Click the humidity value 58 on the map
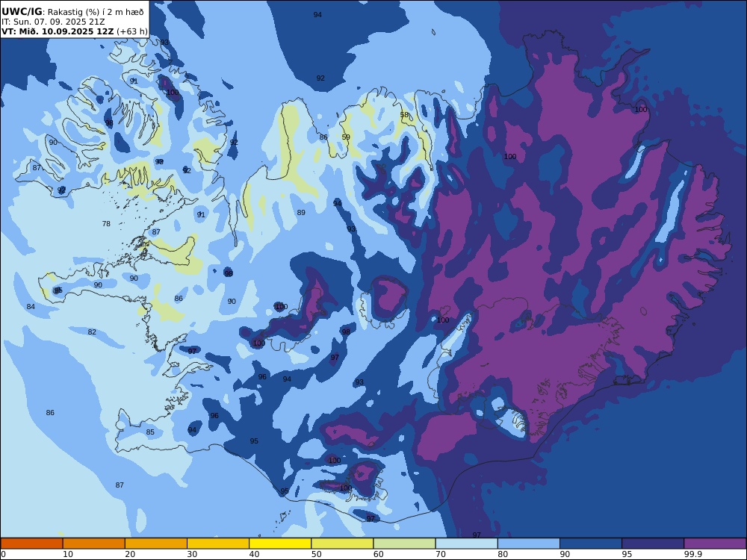The image size is (747, 560). pyautogui.click(x=404, y=114)
